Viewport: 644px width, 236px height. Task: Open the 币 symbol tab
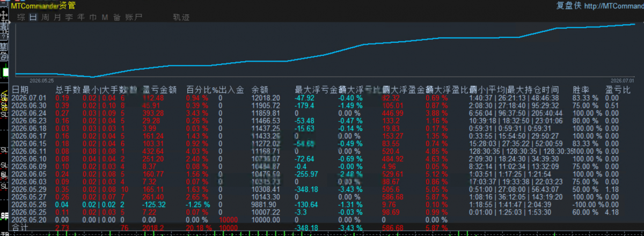pos(92,17)
